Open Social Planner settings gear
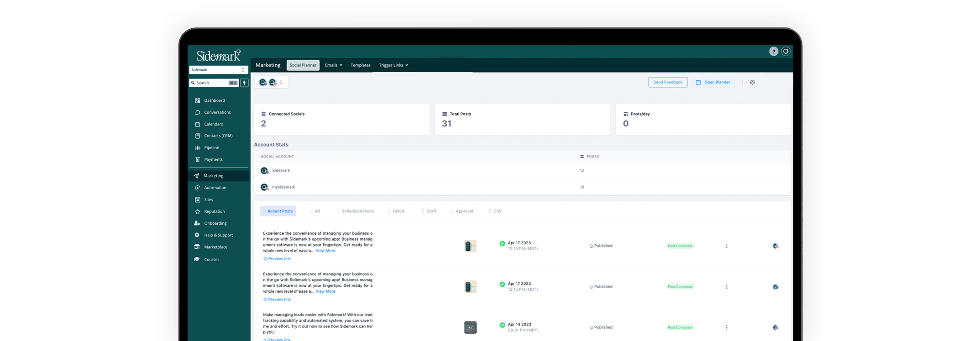The height and width of the screenshot is (341, 980). click(x=752, y=83)
